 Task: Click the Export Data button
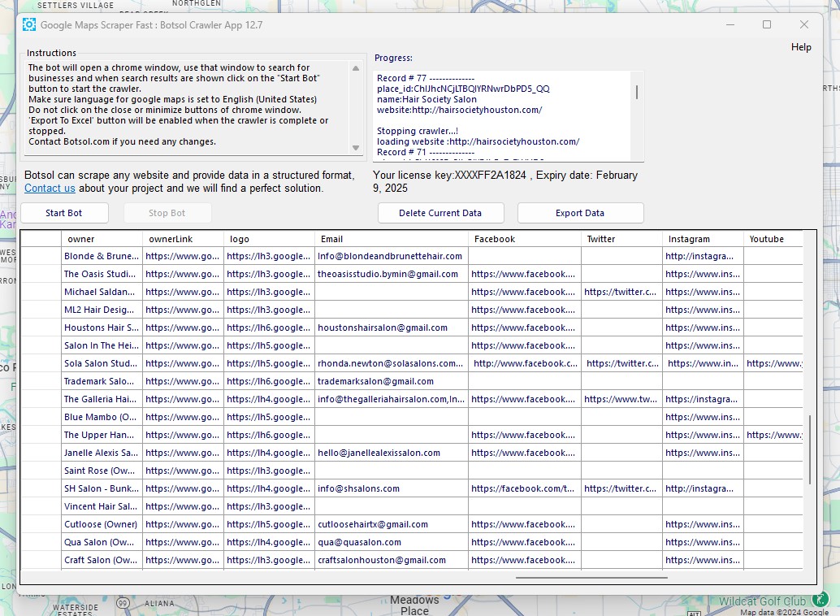(x=580, y=213)
